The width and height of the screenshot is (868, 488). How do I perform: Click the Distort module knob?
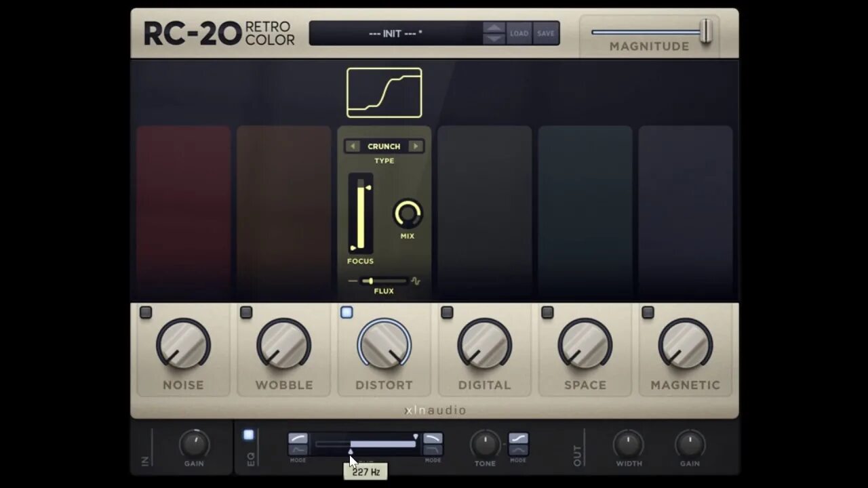coord(384,344)
